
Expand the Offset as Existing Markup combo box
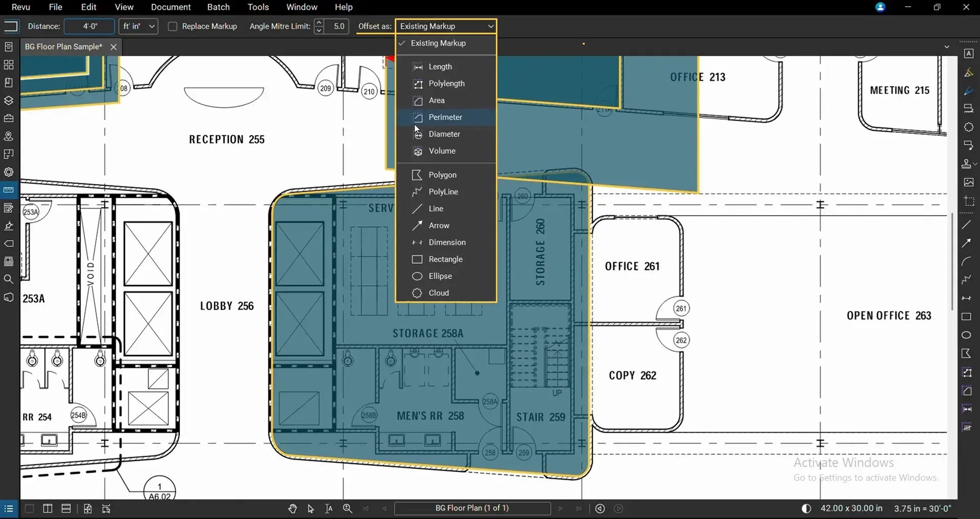point(446,26)
